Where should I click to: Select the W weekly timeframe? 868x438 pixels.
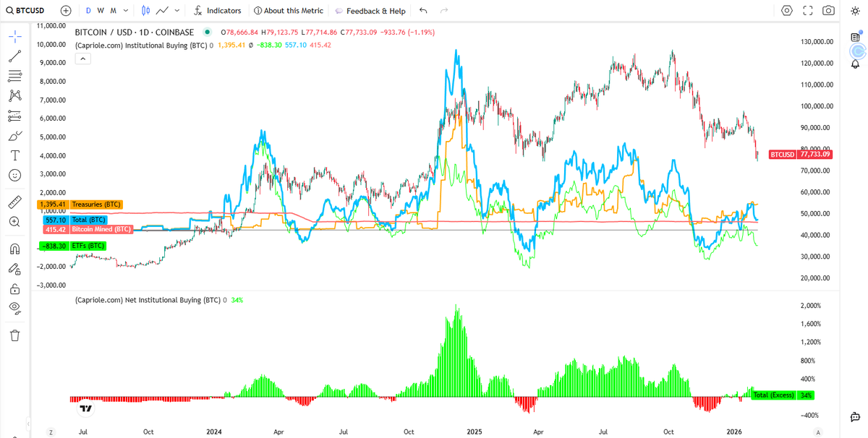tap(101, 11)
